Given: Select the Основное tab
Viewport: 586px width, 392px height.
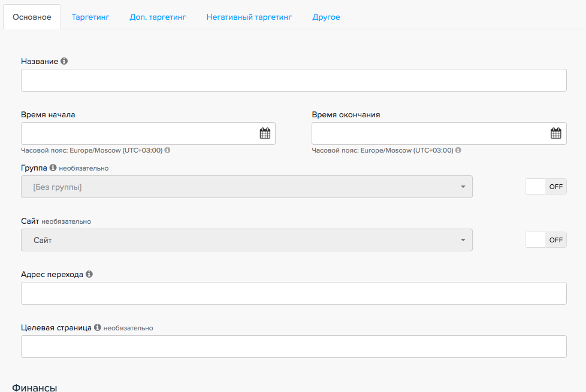Looking at the screenshot, I should point(32,17).
